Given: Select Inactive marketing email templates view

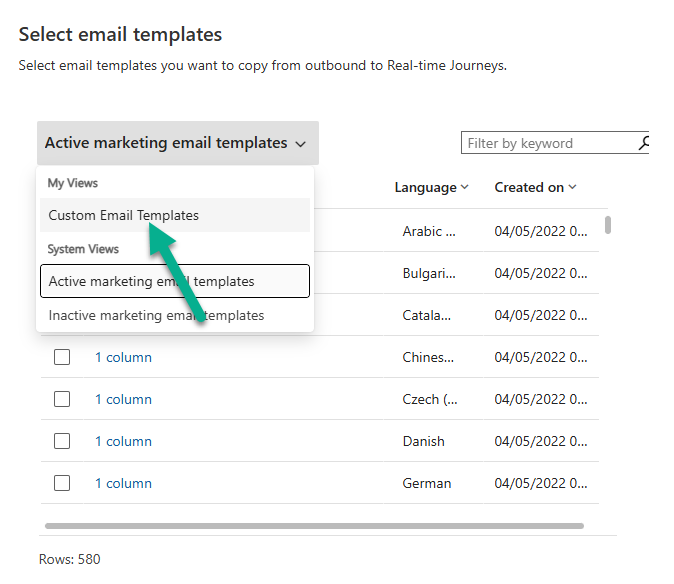Looking at the screenshot, I should [x=156, y=315].
